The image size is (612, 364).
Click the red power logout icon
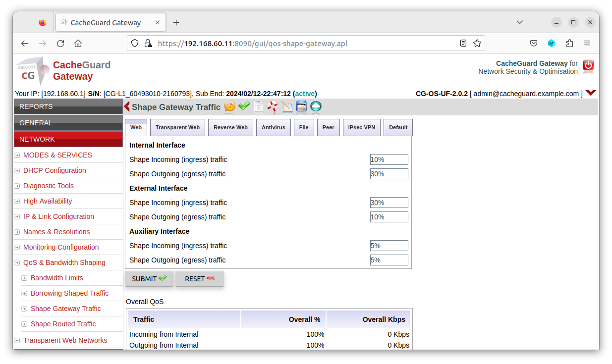coord(588,66)
